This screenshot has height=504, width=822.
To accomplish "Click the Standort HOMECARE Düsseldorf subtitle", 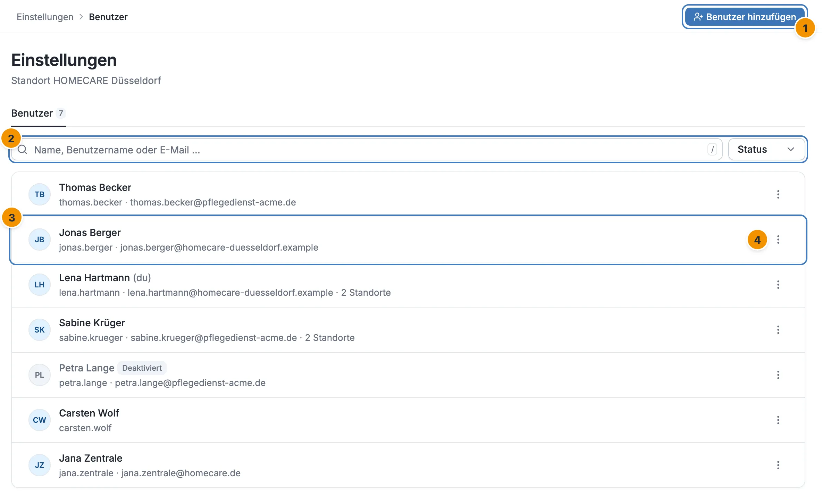I will coord(86,81).
